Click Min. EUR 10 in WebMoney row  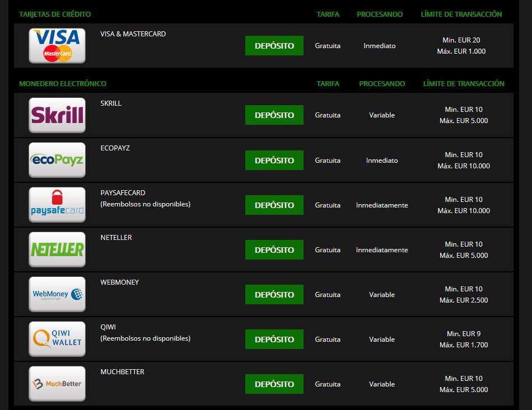point(464,289)
